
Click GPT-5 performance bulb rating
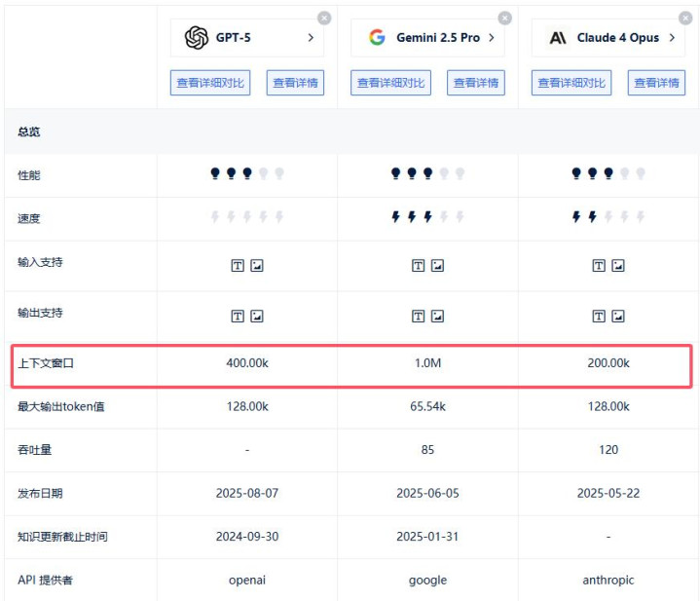coord(247,173)
